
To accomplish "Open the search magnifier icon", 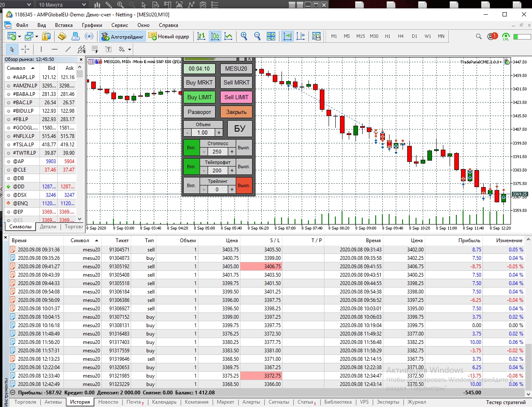I will pos(479,37).
